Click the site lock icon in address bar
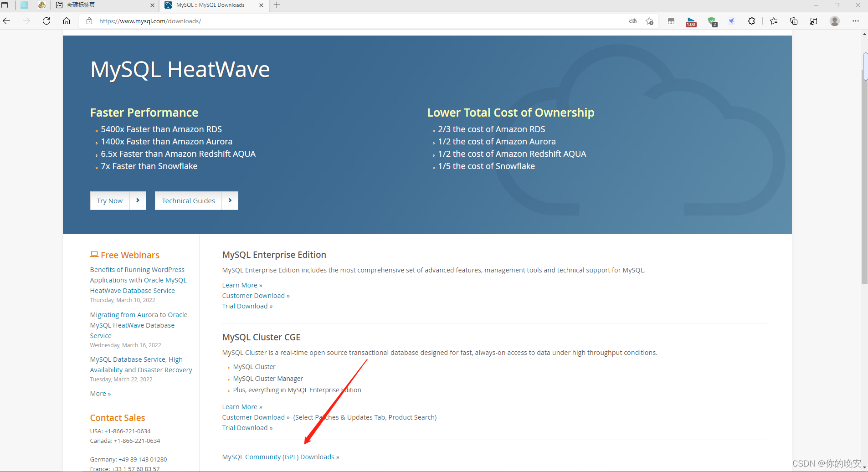 [x=89, y=21]
